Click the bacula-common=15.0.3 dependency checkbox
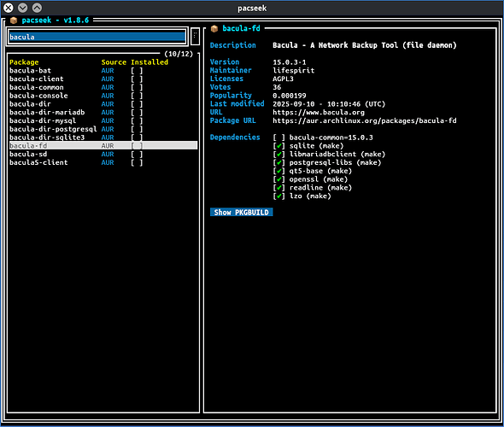This screenshot has height=427, width=504. point(278,137)
